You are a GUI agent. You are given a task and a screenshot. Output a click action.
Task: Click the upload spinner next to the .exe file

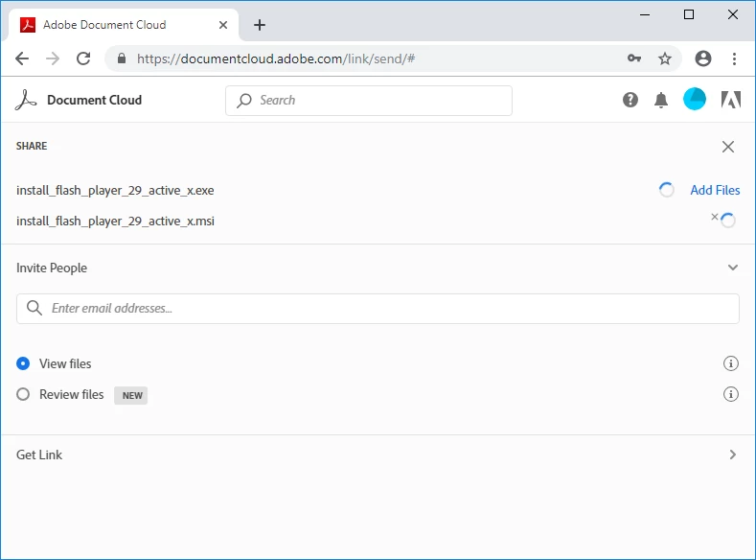666,190
